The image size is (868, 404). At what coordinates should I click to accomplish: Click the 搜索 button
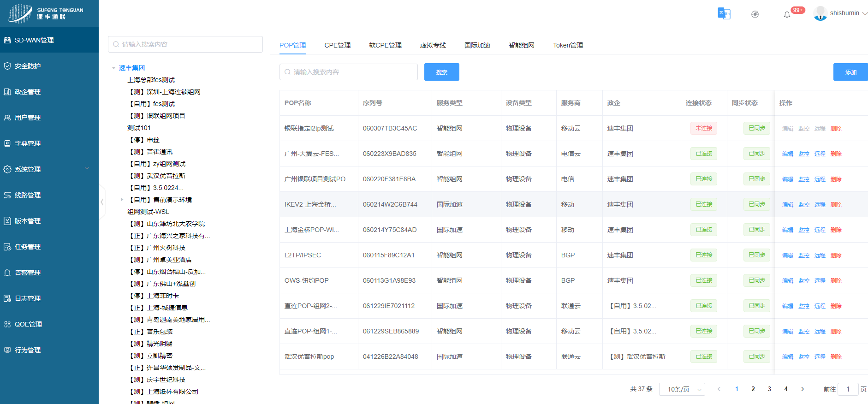point(442,72)
